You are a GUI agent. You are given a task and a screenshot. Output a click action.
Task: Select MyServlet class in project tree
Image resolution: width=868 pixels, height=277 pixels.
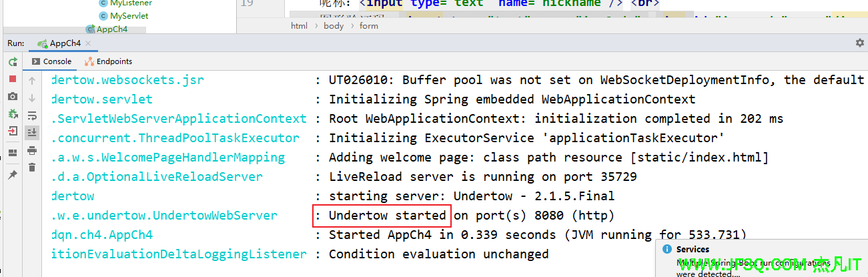pyautogui.click(x=129, y=15)
